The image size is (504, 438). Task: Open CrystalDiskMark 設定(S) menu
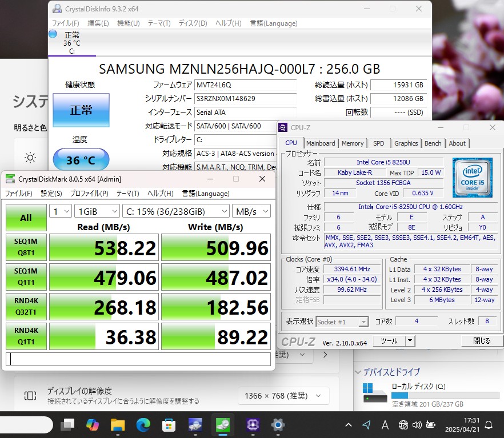click(x=51, y=194)
